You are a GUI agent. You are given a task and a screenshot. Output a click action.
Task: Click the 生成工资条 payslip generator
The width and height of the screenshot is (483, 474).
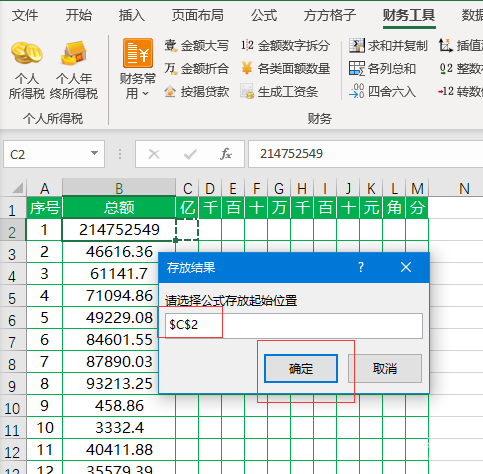[279, 91]
